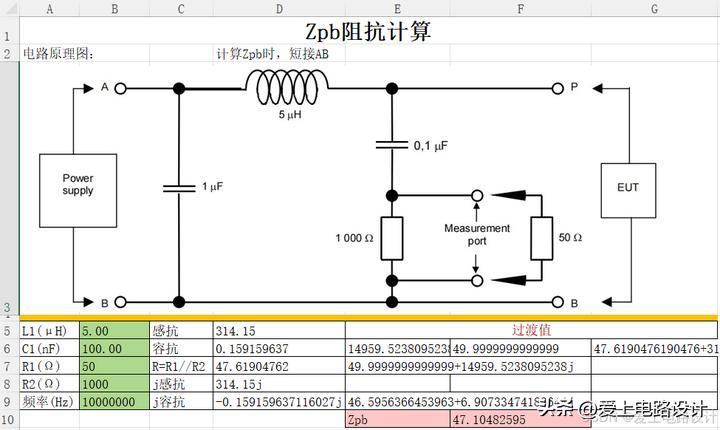Select column D header
Image resolution: width=720 pixels, height=430 pixels.
point(279,8)
